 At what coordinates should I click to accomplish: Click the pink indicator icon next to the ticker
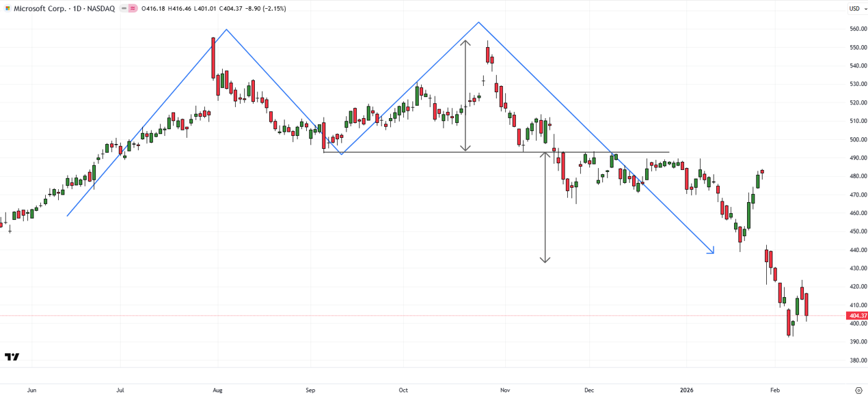coord(133,9)
